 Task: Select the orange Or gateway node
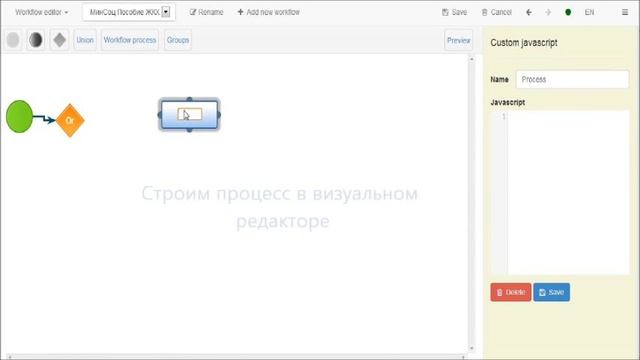pos(70,120)
